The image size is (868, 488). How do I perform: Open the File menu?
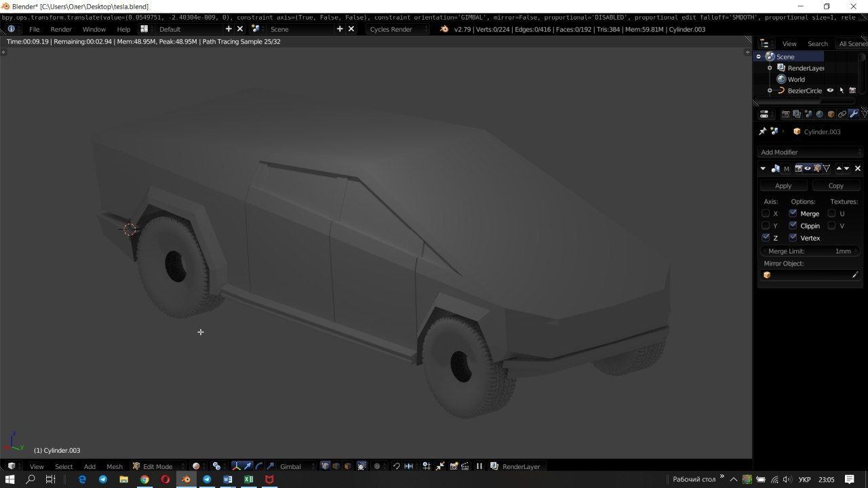point(34,29)
